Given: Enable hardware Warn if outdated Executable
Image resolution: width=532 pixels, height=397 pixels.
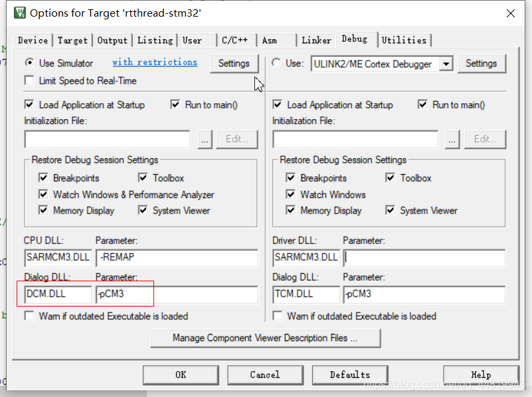Looking at the screenshot, I should (278, 316).
